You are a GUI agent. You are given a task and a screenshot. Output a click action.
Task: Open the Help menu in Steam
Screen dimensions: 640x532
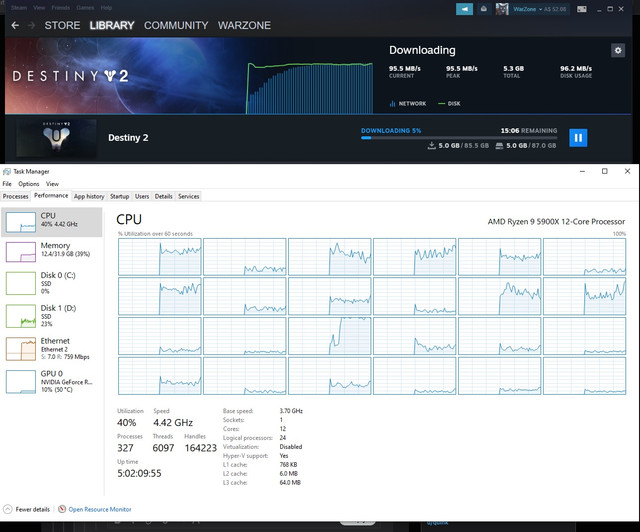click(x=106, y=8)
